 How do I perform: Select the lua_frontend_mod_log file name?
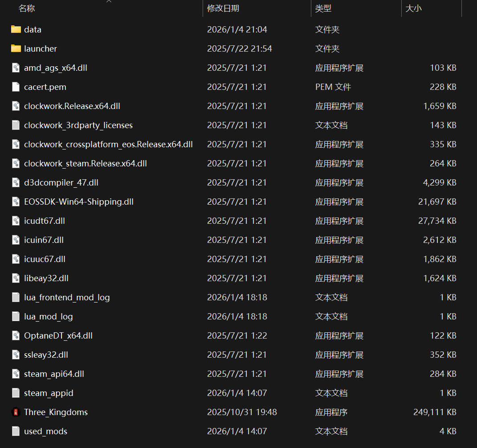coord(67,297)
